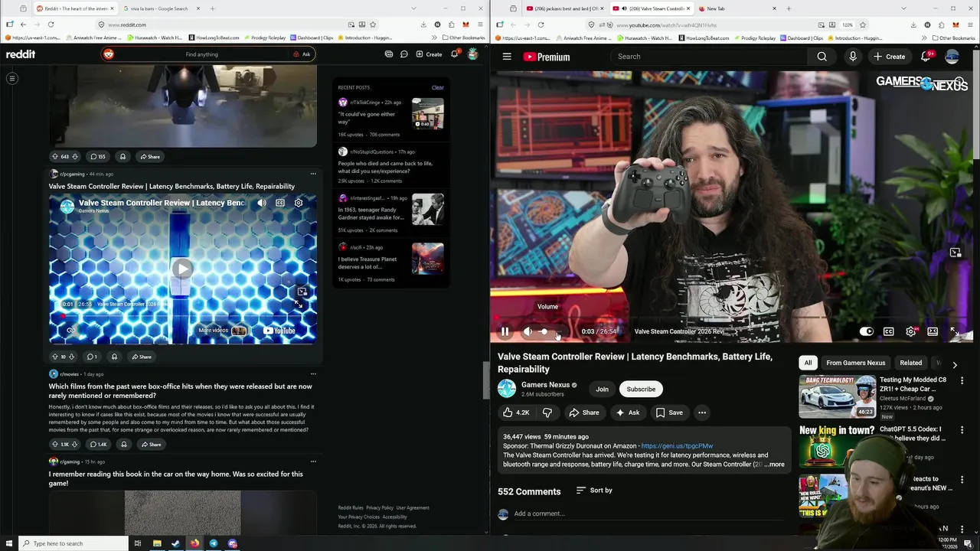This screenshot has width=980, height=551.
Task: Select the All filter chip
Action: click(x=808, y=363)
